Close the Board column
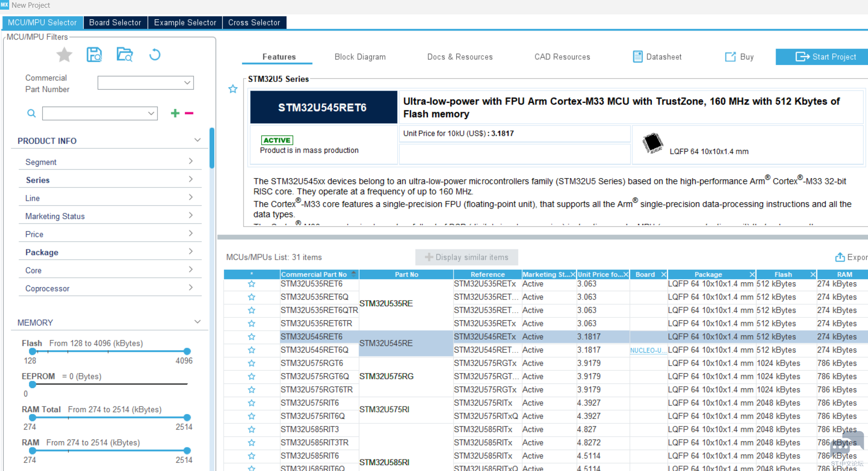868x471 pixels. pos(663,275)
